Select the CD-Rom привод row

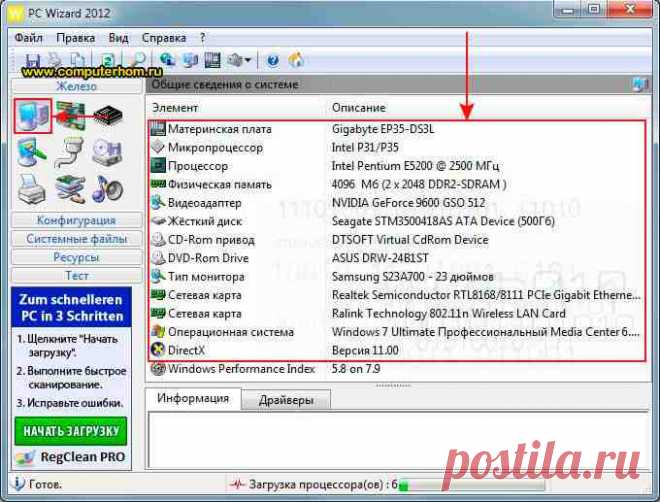(397, 240)
